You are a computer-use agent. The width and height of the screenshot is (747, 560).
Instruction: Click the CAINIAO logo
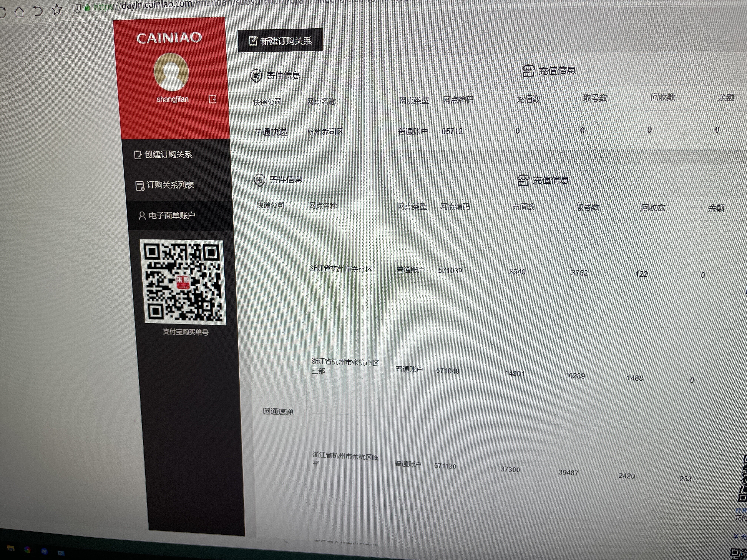169,37
